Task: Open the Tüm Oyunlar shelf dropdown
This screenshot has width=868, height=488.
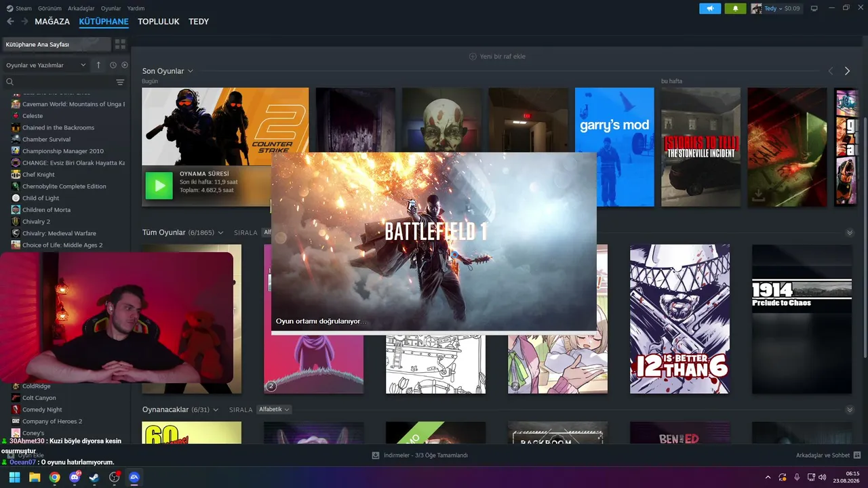Action: tap(220, 232)
